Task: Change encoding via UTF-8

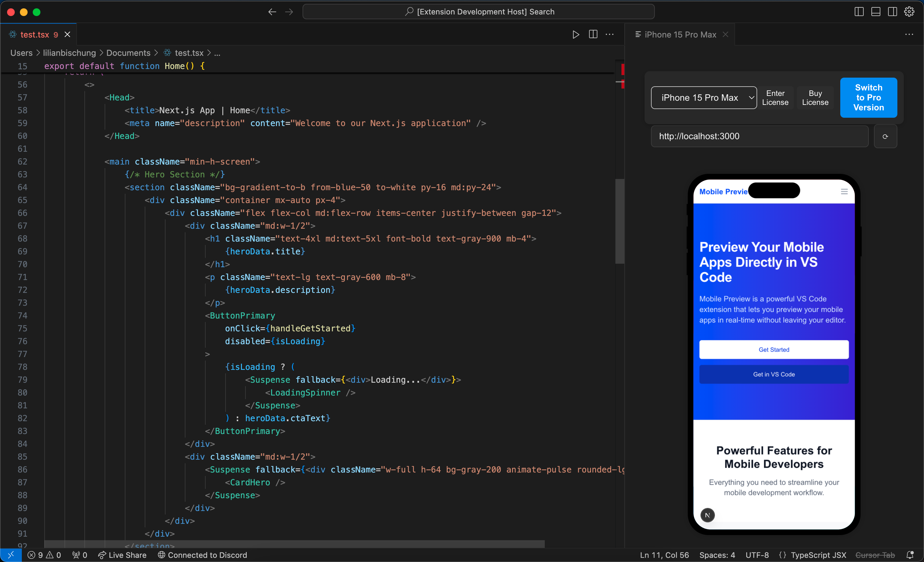Action: click(x=757, y=555)
